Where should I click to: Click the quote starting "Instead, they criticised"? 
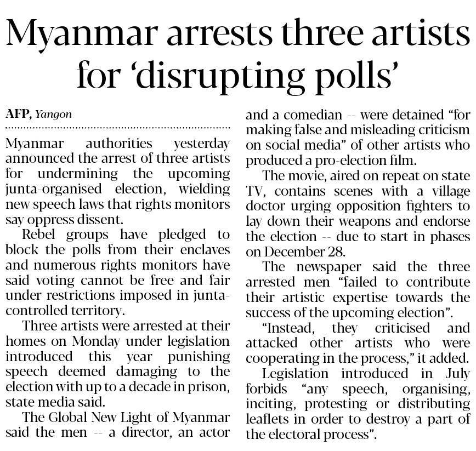(358, 335)
